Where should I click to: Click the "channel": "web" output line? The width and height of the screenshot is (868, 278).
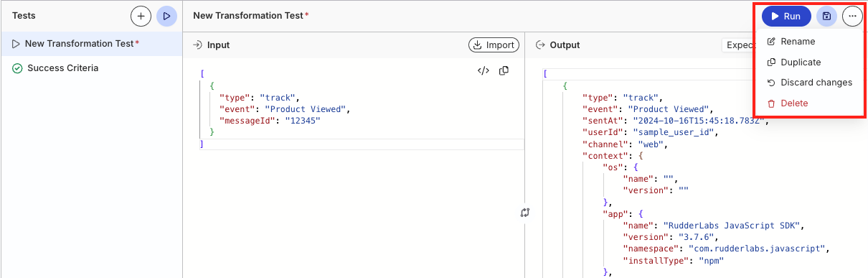click(x=626, y=144)
